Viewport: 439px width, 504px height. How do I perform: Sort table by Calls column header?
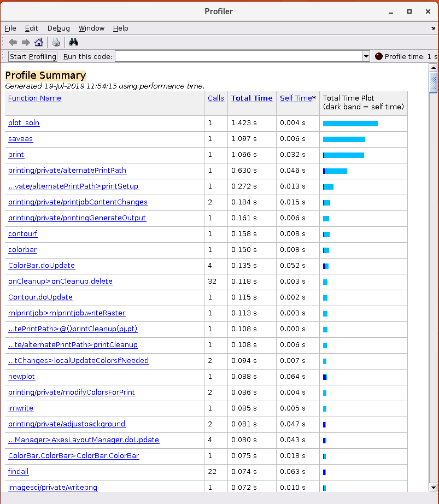pyautogui.click(x=215, y=98)
